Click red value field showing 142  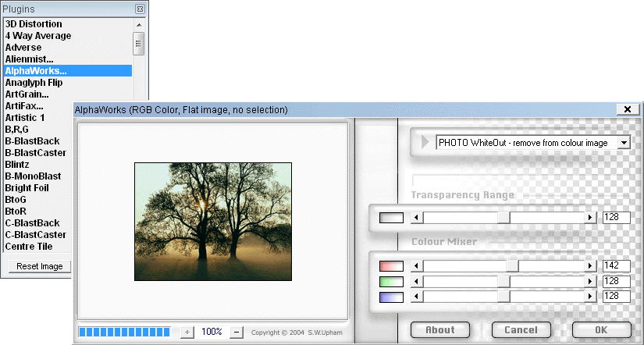click(616, 265)
